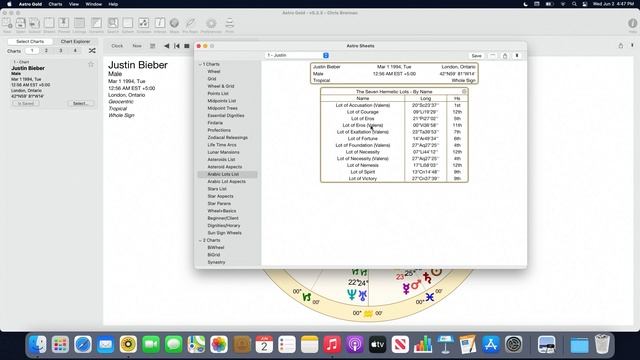Select Essential Dignities sheet

tap(227, 116)
